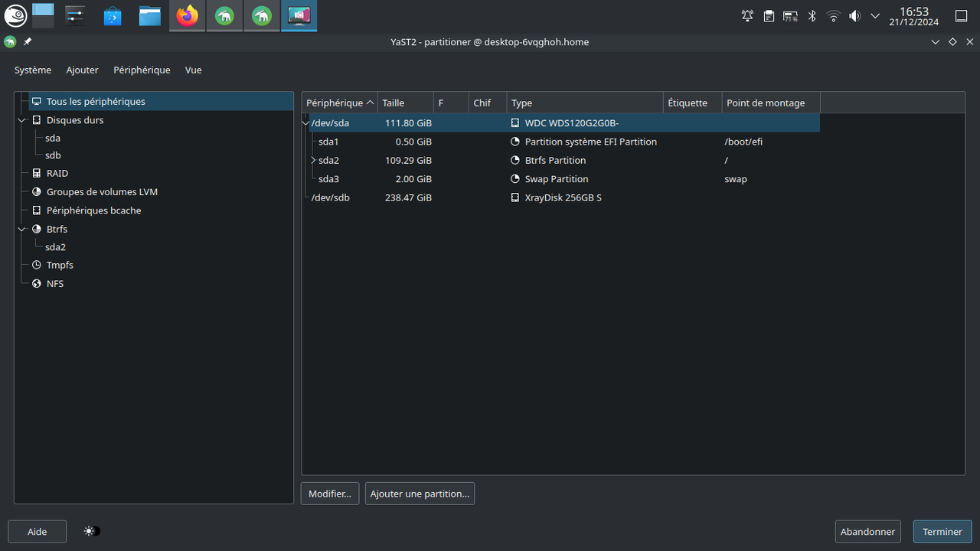Select the Tous les périphériques tree entry
This screenshot has width=980, height=551.
coord(161,101)
